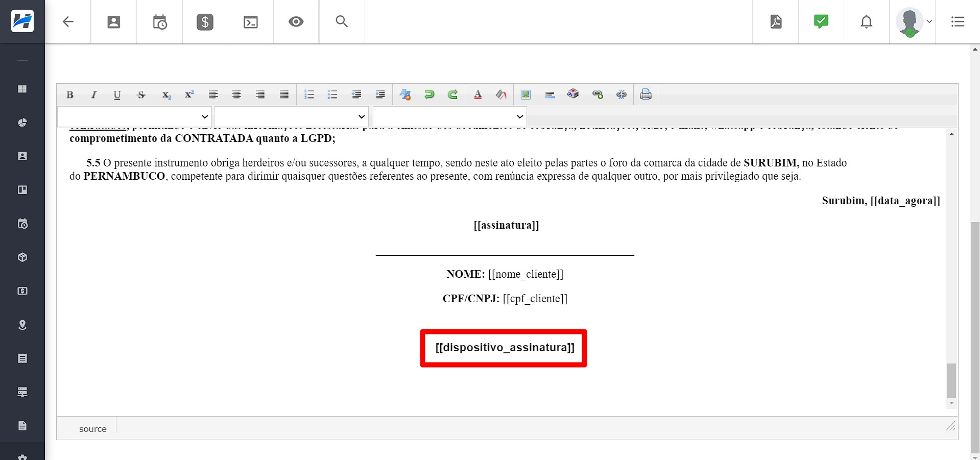Remove link with the unlink icon

click(622, 95)
